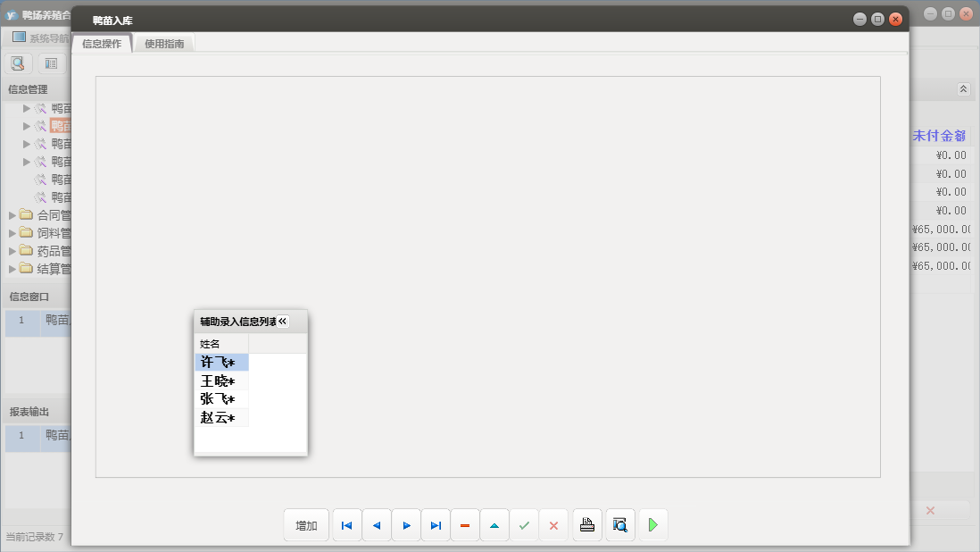Select row 1 in 信息窗口 list
Image resolution: width=980 pixels, height=552 pixels.
pyautogui.click(x=38, y=322)
